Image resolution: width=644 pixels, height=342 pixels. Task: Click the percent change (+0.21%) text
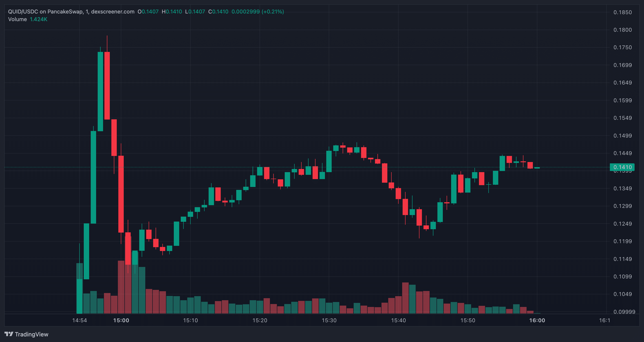(x=273, y=12)
